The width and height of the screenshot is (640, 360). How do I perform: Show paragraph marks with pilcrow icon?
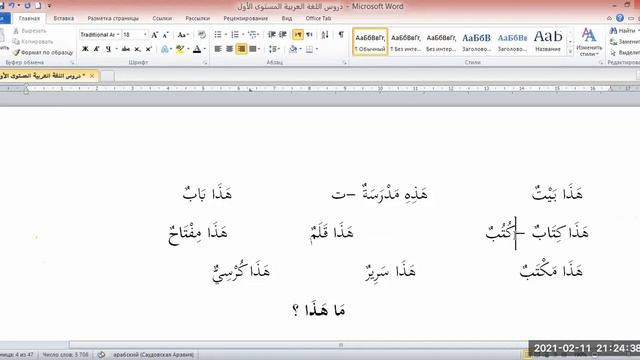coord(341,35)
